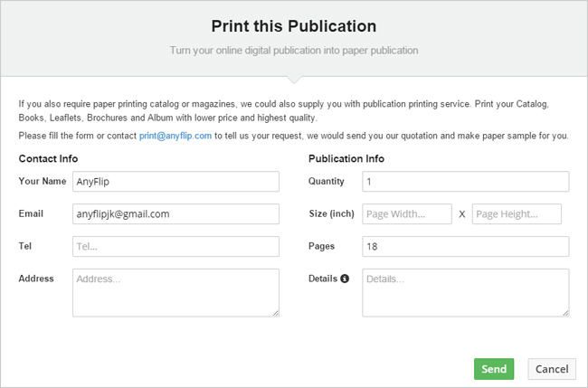Click the Tel label
This screenshot has width=588, height=388.
coord(24,246)
